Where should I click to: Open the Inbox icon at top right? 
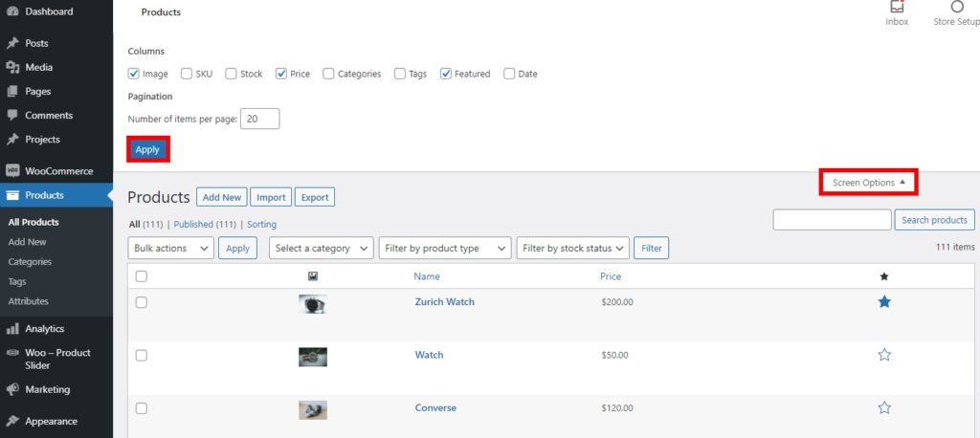897,7
